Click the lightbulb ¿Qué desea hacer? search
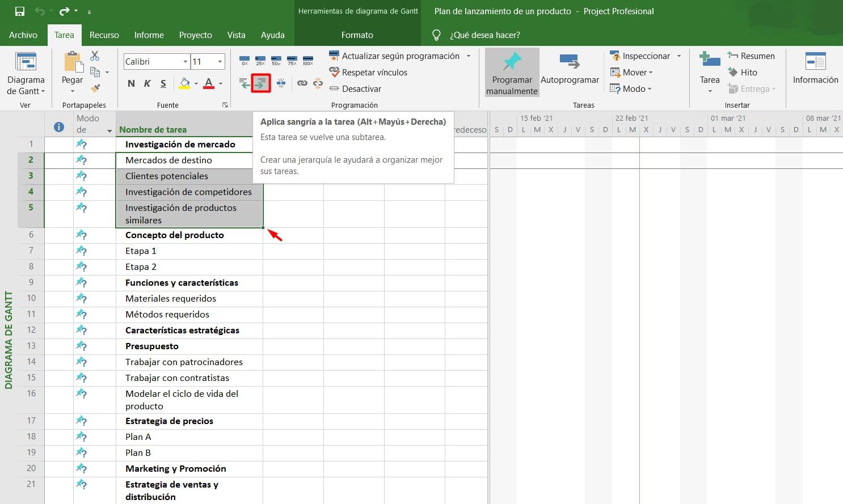 (x=436, y=35)
